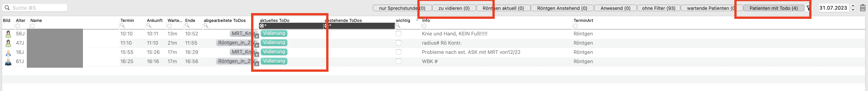This screenshot has height=91, width=868.
Task: Add ToDo with plus icon in 16:25 row
Action: (x=256, y=64)
